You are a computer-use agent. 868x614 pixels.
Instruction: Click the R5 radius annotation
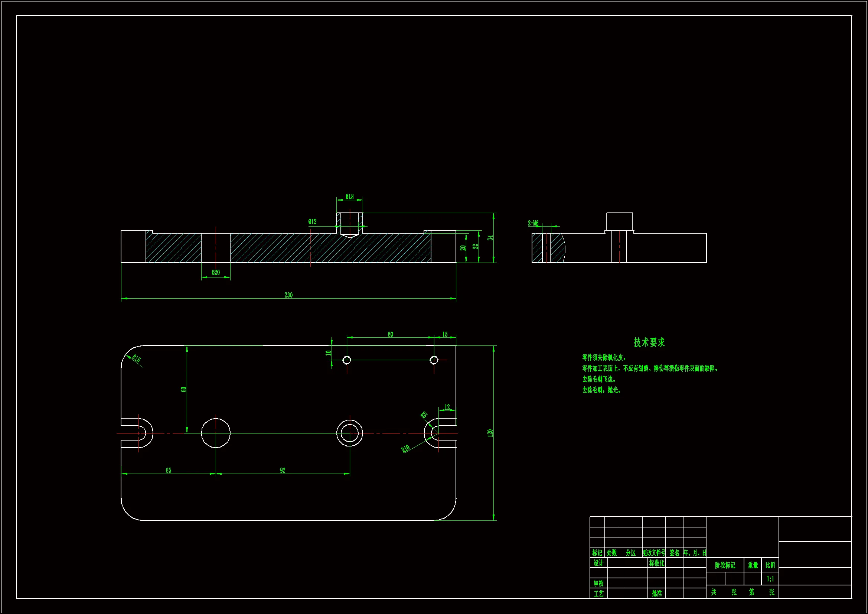click(x=424, y=415)
